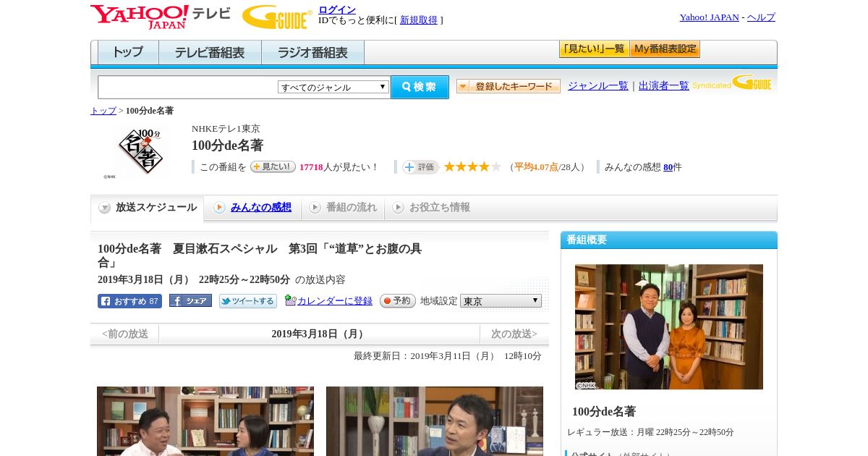
Task: Switch to the ラジオ番組表 tab
Action: coord(312,53)
